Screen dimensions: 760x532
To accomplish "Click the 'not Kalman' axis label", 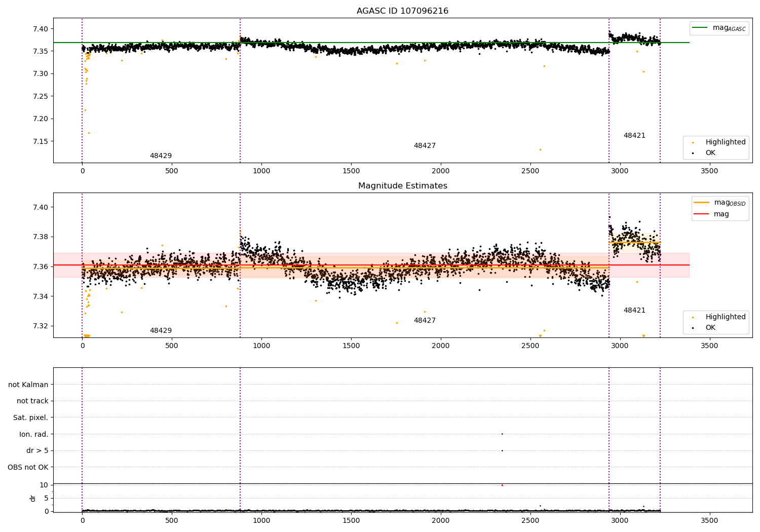I will tap(28, 385).
